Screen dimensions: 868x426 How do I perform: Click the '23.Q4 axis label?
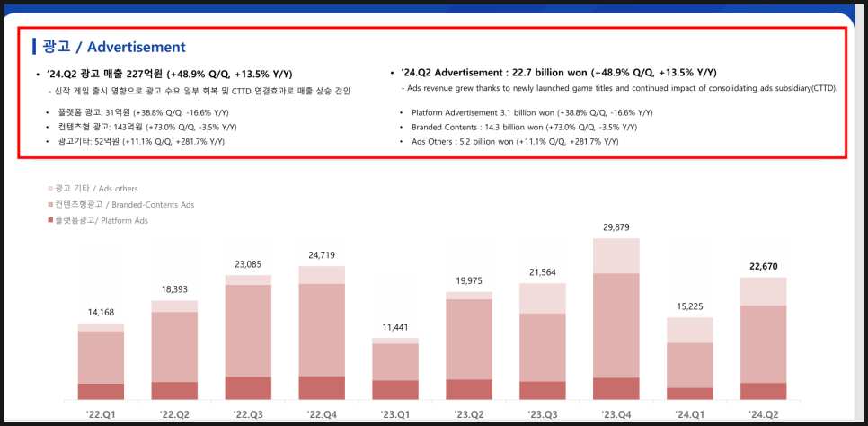point(616,413)
